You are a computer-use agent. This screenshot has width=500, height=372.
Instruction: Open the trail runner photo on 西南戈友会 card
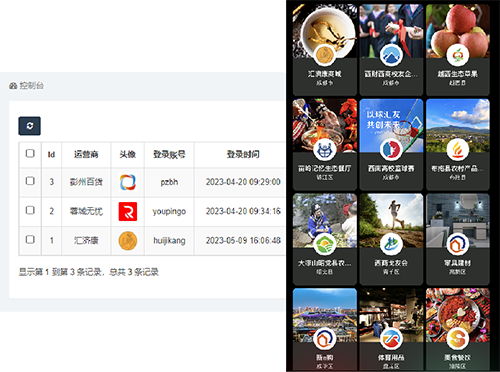391,220
